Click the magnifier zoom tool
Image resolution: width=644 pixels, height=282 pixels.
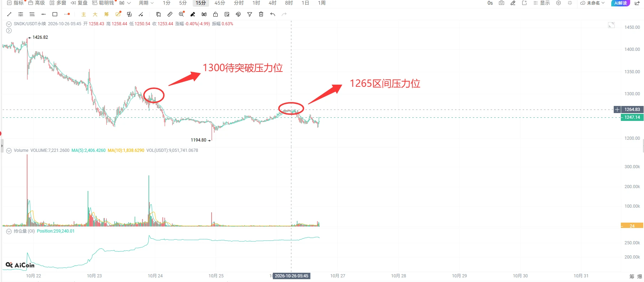182,14
